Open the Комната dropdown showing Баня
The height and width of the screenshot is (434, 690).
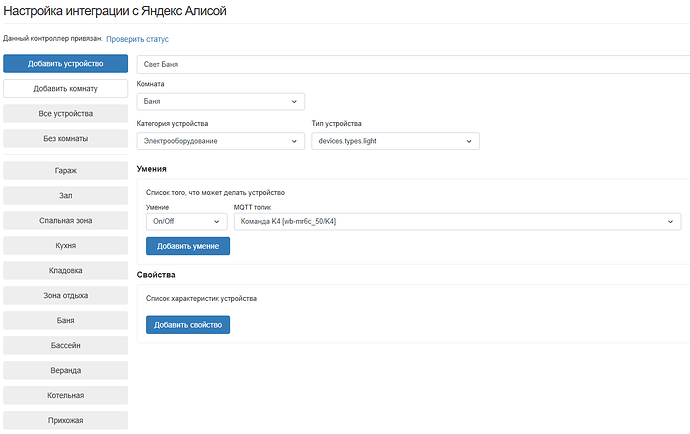coord(220,102)
